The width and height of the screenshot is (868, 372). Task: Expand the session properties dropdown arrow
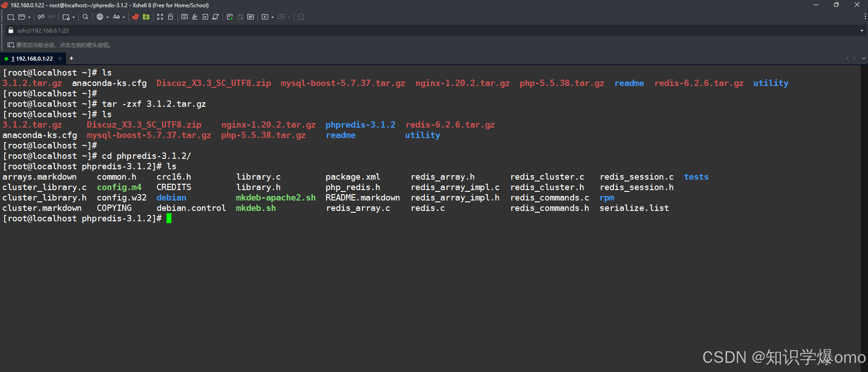pyautogui.click(x=74, y=17)
